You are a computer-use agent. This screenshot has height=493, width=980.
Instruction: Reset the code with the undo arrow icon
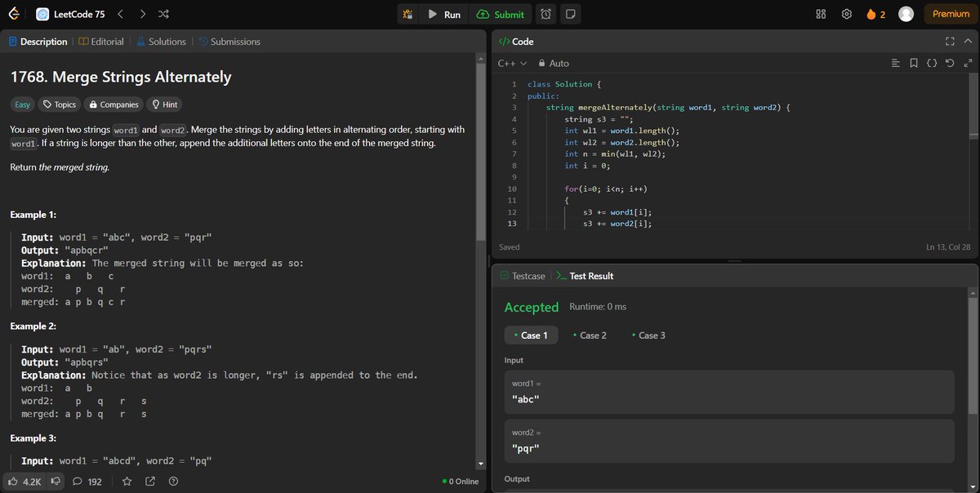coord(949,63)
